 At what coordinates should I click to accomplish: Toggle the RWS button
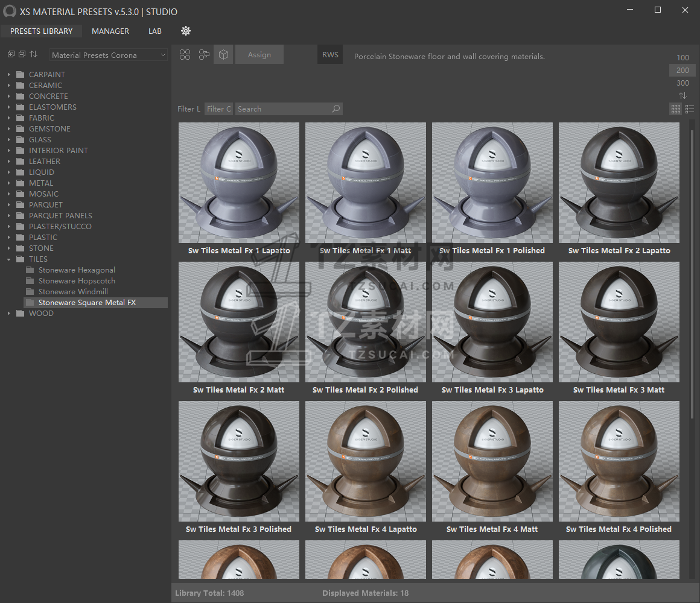(330, 55)
